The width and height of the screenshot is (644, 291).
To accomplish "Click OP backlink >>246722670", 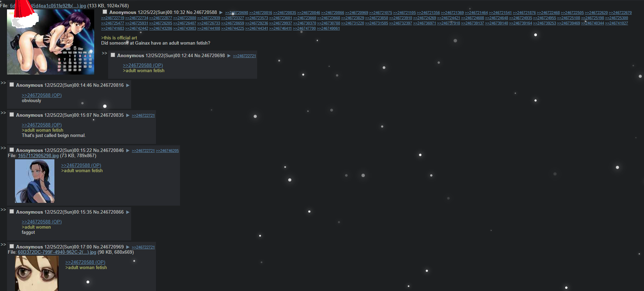I will (x=620, y=13).
